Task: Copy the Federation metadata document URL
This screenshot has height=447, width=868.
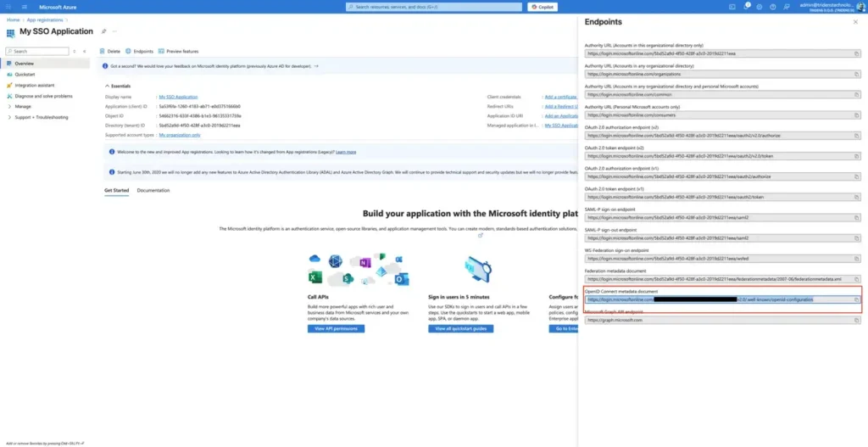Action: tap(856, 278)
